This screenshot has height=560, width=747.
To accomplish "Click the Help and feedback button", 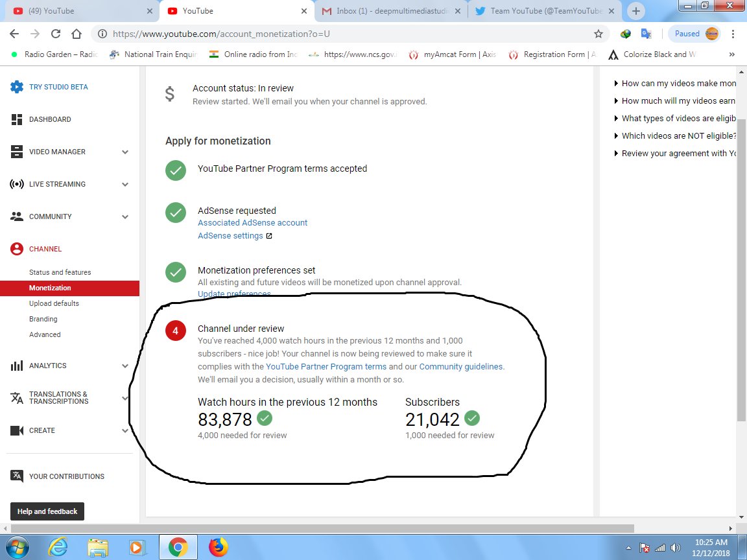I will [47, 511].
